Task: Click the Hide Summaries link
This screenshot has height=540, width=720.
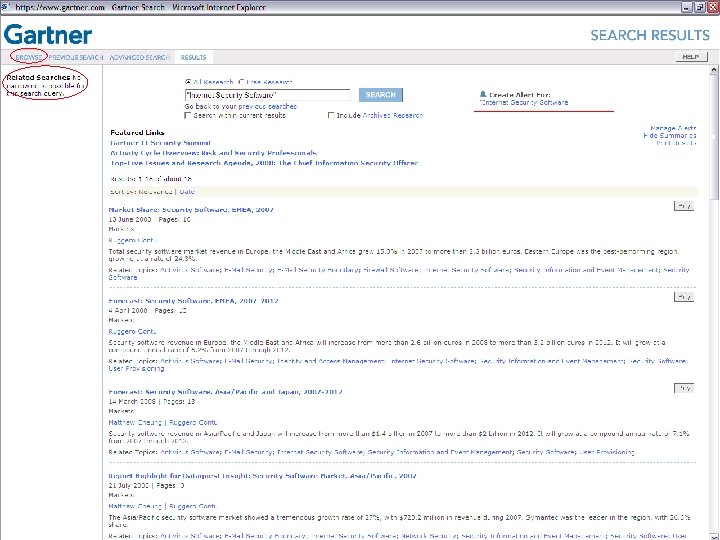Action: [670, 135]
